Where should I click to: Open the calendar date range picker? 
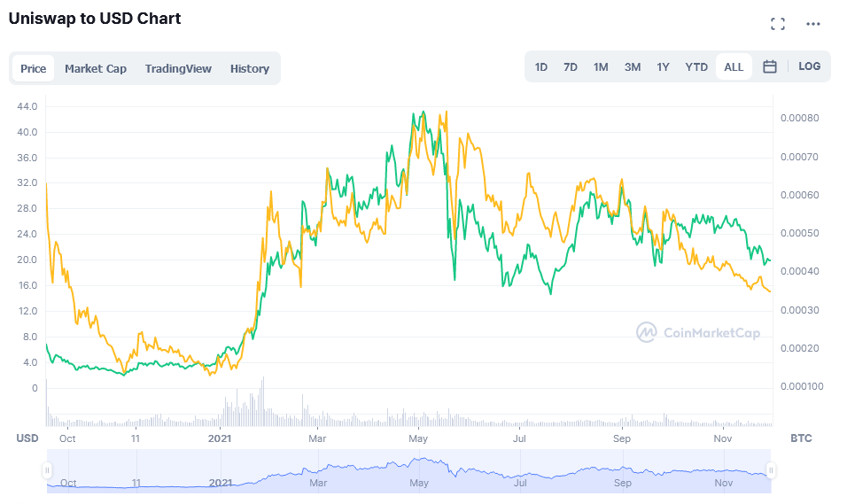point(770,66)
